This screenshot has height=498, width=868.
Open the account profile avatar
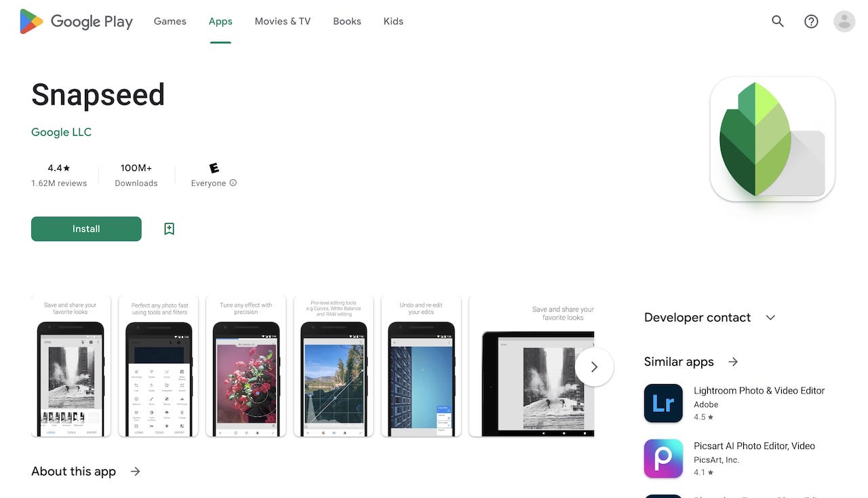(x=844, y=21)
